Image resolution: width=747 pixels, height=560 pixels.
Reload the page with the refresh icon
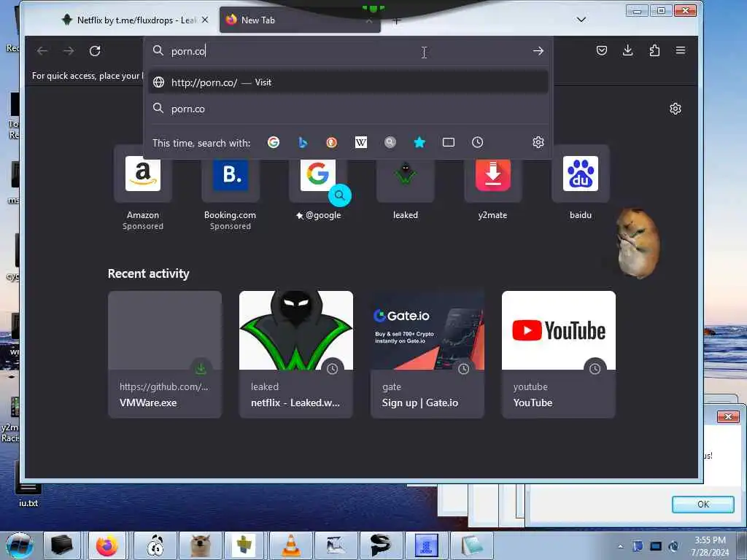click(95, 51)
